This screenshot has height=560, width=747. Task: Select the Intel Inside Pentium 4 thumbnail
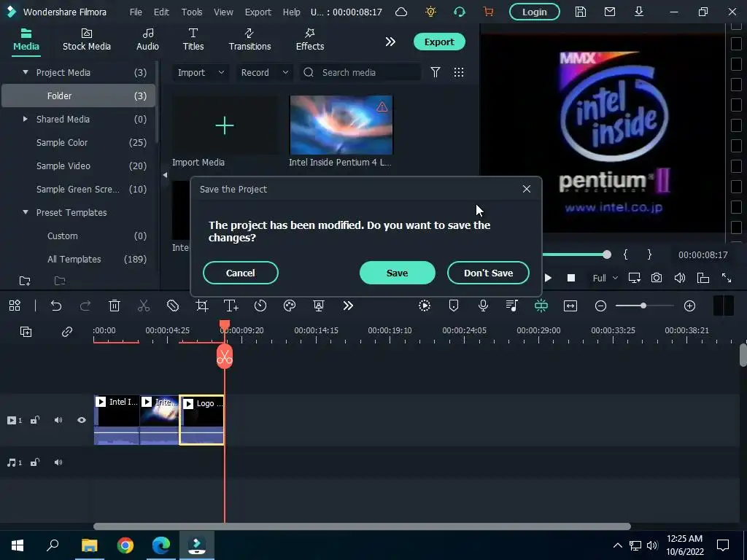point(341,125)
